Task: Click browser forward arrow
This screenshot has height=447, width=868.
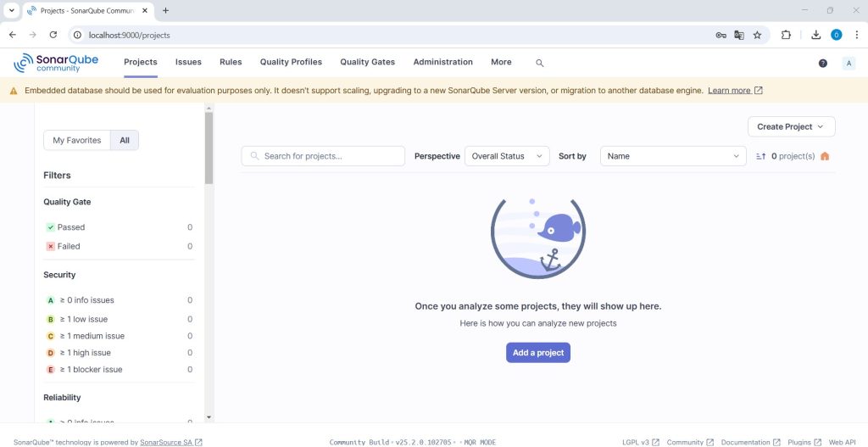Action: 33,35
